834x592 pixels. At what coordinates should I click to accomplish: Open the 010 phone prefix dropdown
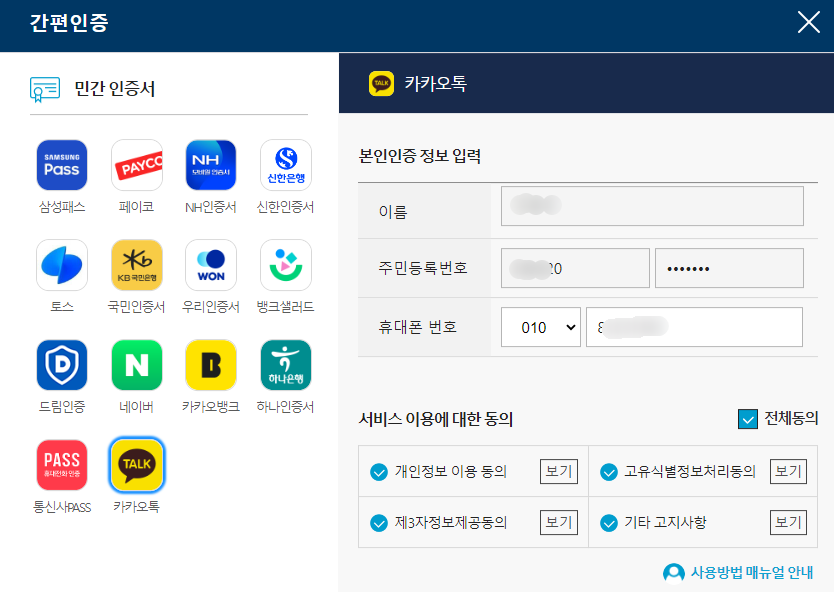tap(540, 327)
